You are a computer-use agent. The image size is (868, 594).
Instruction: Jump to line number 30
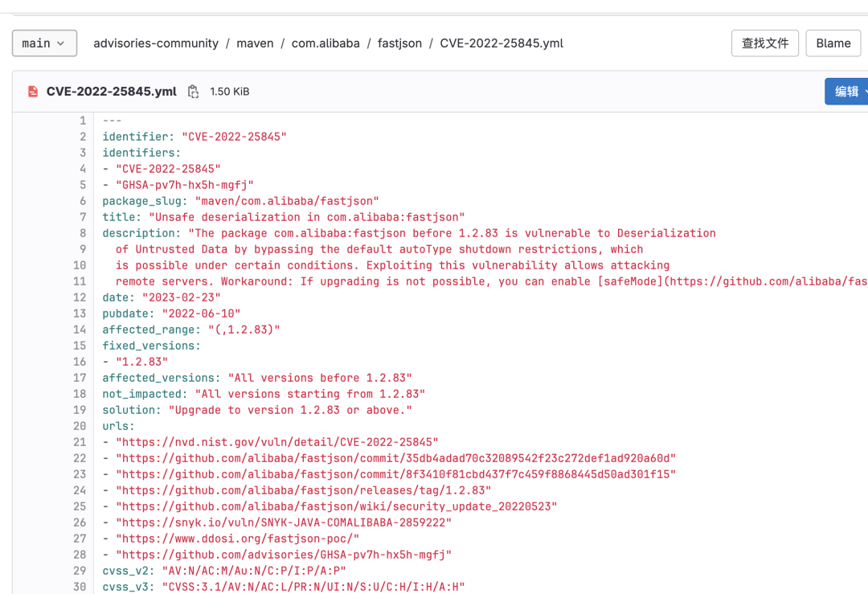(x=80, y=586)
